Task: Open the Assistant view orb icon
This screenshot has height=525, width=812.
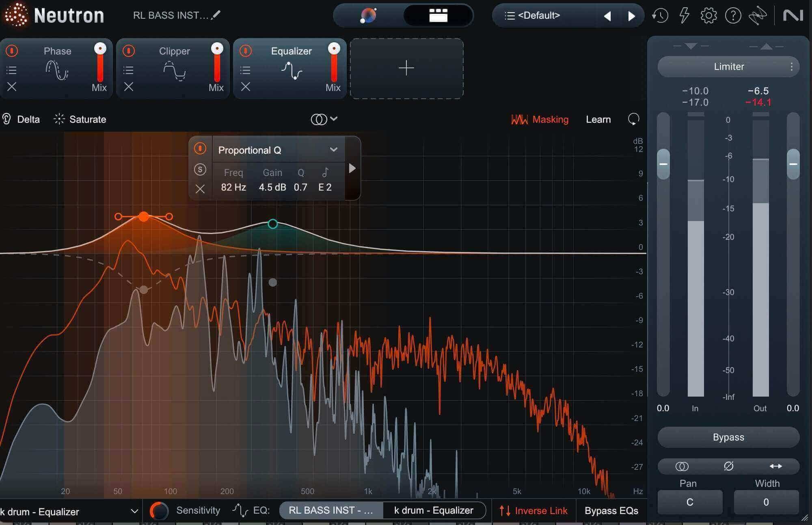Action: click(368, 15)
